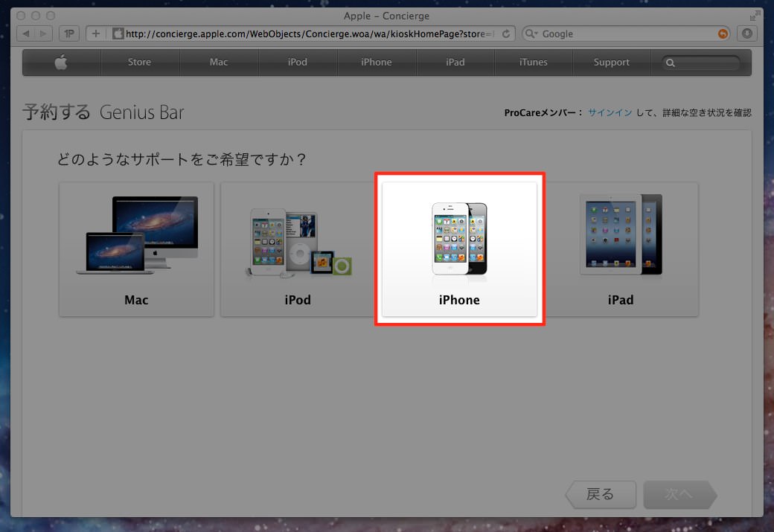Click the 次へ next button
774x532 pixels.
tap(679, 494)
